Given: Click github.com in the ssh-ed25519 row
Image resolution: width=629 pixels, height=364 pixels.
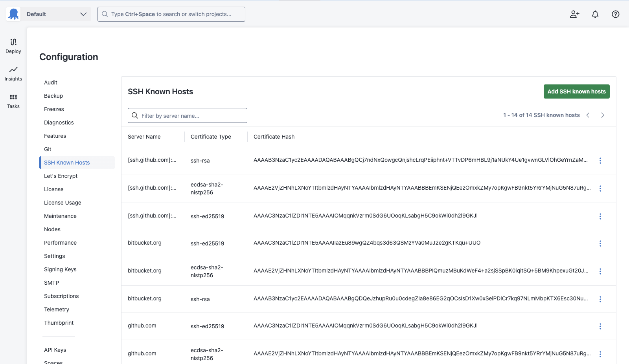Looking at the screenshot, I should point(142,326).
